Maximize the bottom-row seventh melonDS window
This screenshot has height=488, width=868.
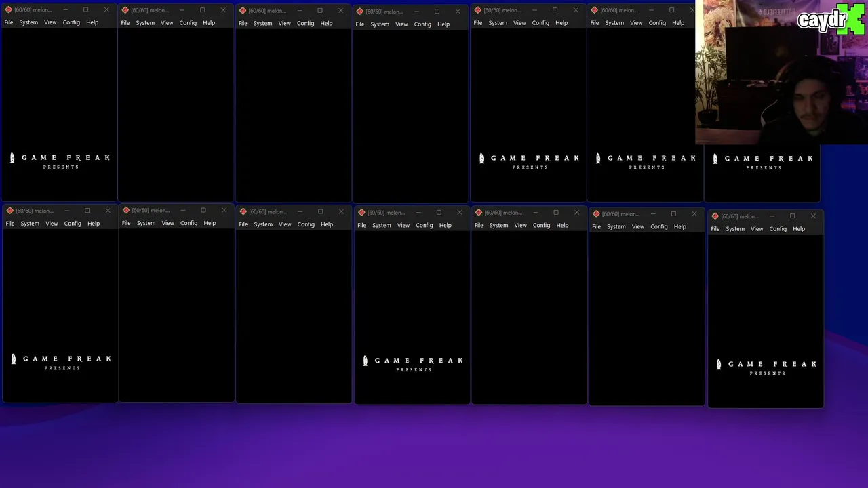[x=792, y=216]
